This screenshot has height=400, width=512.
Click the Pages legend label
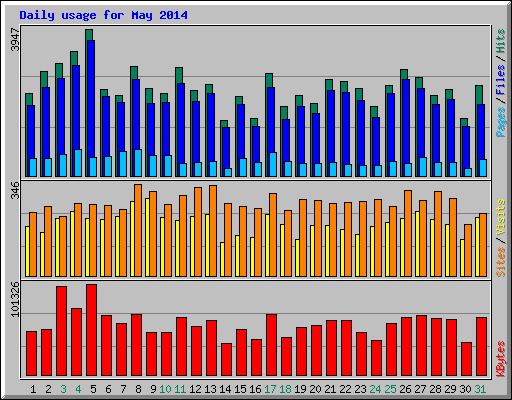pos(501,122)
